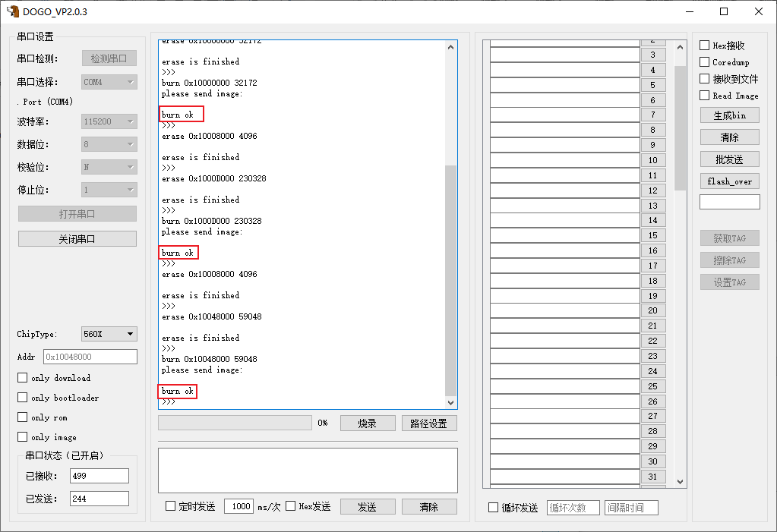Image resolution: width=777 pixels, height=532 pixels.
Task: Click the 检测串口 detect port button
Action: [x=109, y=58]
